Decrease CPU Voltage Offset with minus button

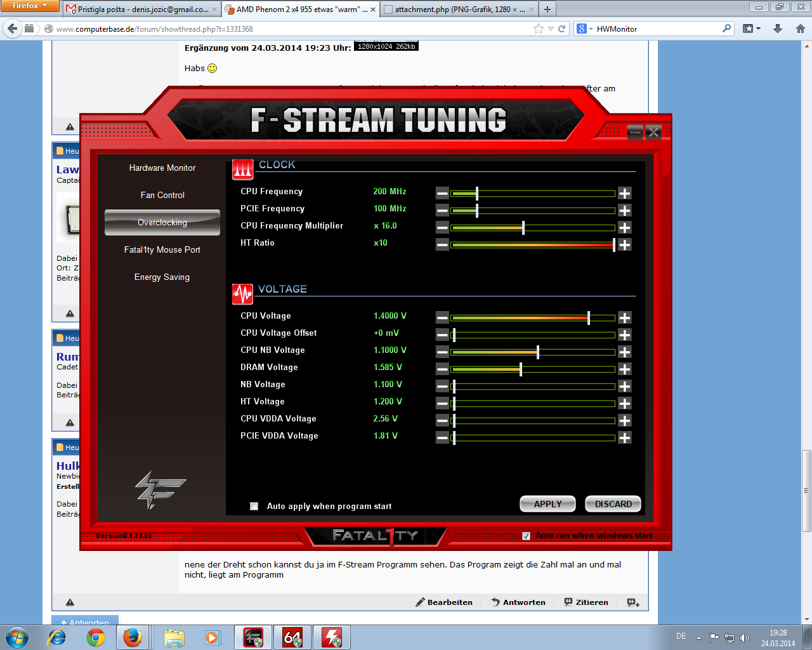[x=442, y=335]
